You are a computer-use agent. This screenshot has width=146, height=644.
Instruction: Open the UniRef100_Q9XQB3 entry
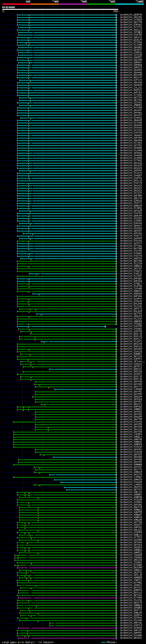[x=131, y=47]
